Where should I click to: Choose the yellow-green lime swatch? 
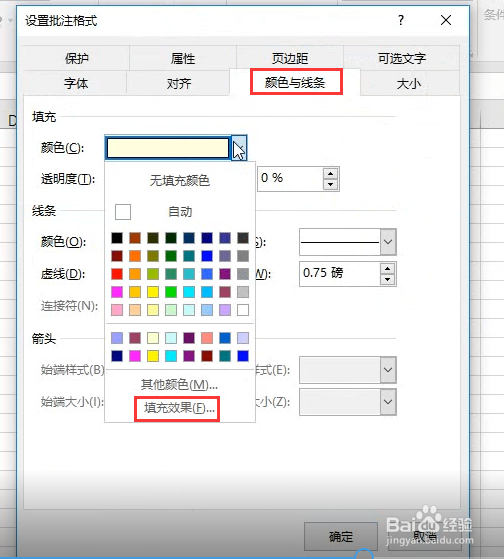(153, 274)
